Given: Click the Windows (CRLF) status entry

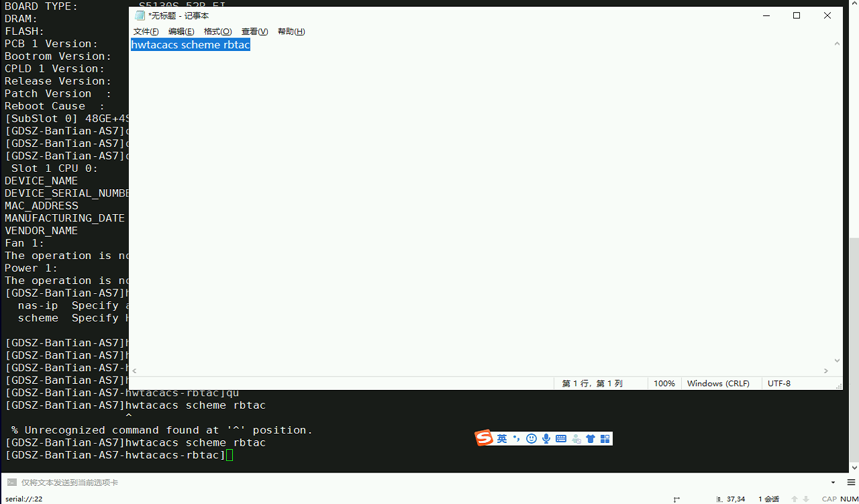Looking at the screenshot, I should pyautogui.click(x=718, y=384).
